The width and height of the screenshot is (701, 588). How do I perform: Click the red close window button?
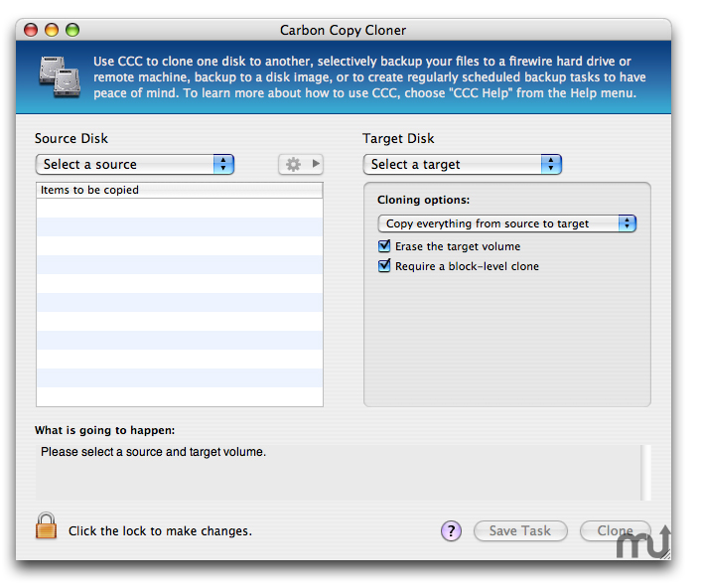coord(31,30)
